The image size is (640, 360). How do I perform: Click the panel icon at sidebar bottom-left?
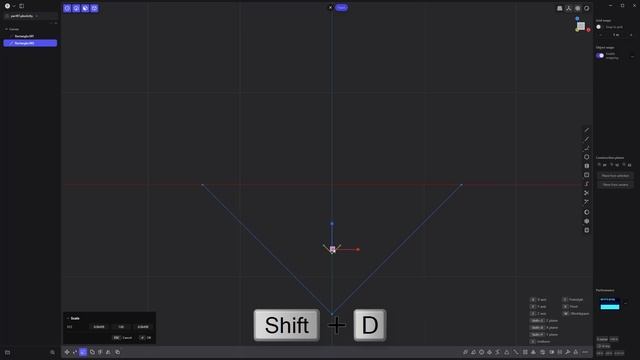click(x=7, y=352)
